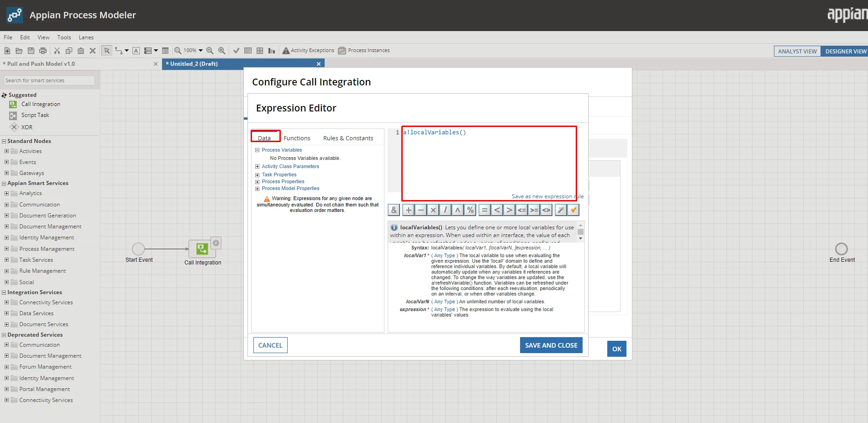Expand the Activities folder
The height and width of the screenshot is (423, 868).
tap(6, 151)
